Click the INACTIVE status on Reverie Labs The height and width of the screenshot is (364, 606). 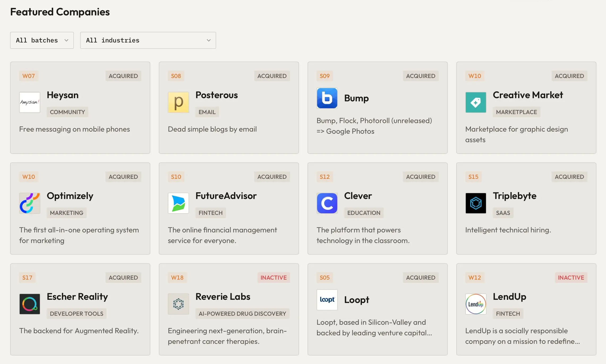(x=274, y=278)
